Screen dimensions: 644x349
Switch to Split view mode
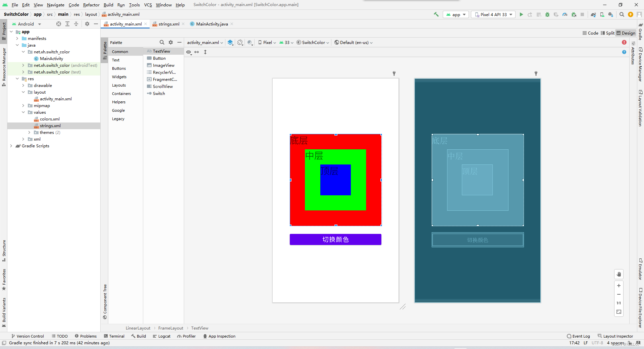tap(607, 33)
